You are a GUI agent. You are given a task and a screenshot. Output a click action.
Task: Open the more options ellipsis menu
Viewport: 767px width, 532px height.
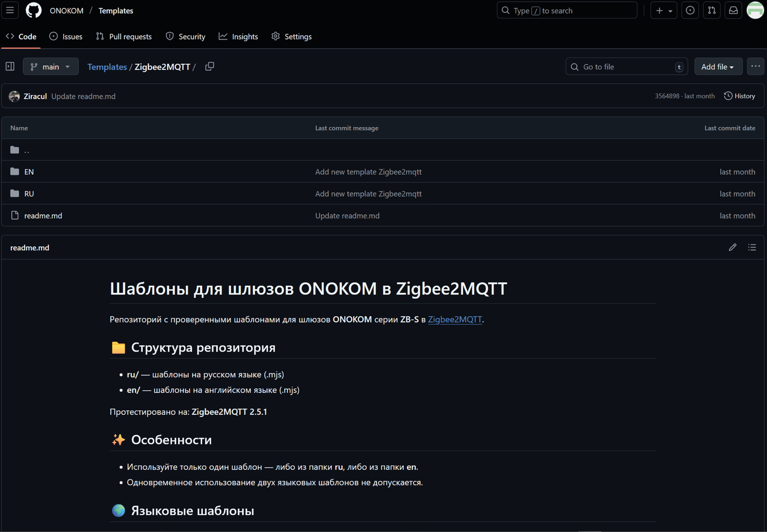pos(755,66)
